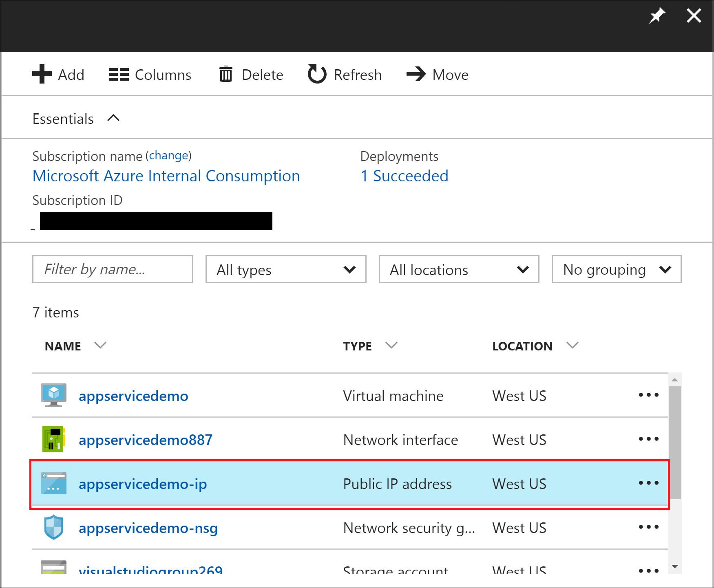Screen dimensions: 714x588
Task: Click the subscription change link
Action: tap(169, 156)
